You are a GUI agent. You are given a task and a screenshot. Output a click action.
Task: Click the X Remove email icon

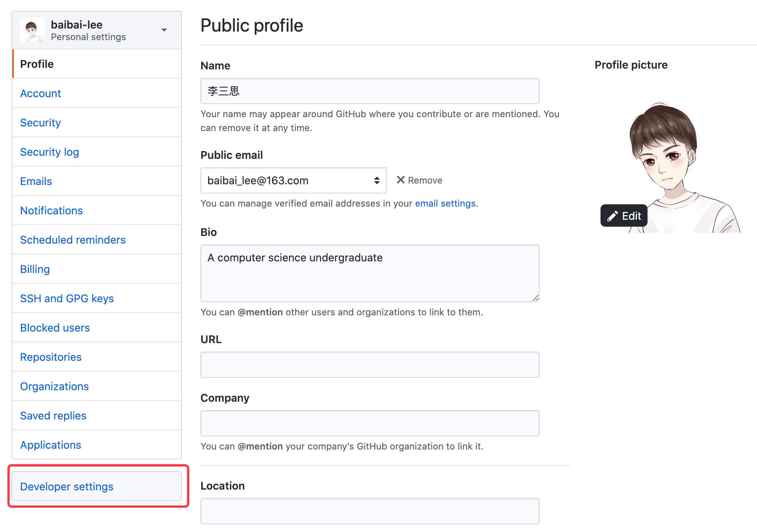coord(401,180)
